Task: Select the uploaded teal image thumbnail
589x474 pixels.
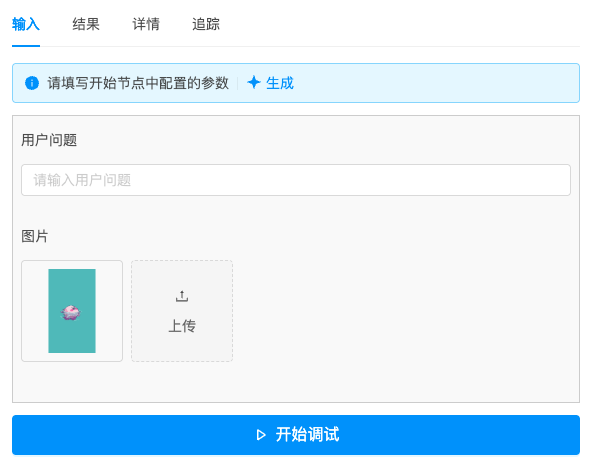Action: [x=72, y=311]
